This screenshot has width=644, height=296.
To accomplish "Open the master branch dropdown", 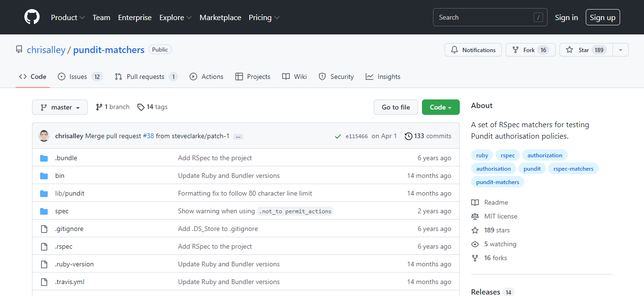I will (60, 107).
